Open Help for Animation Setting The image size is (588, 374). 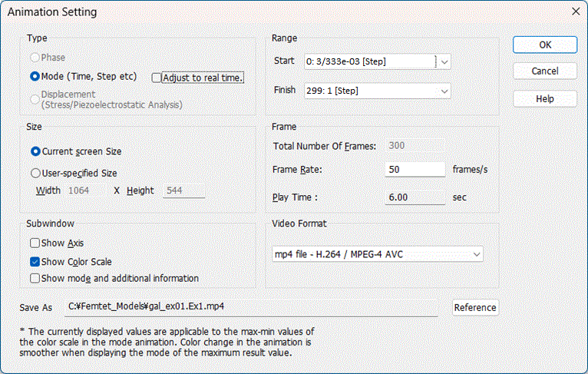coord(545,98)
